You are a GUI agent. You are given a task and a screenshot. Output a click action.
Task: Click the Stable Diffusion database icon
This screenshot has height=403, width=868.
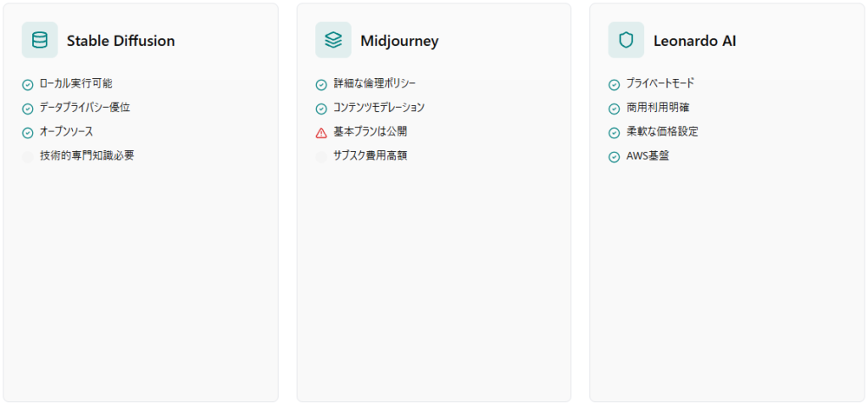[40, 40]
